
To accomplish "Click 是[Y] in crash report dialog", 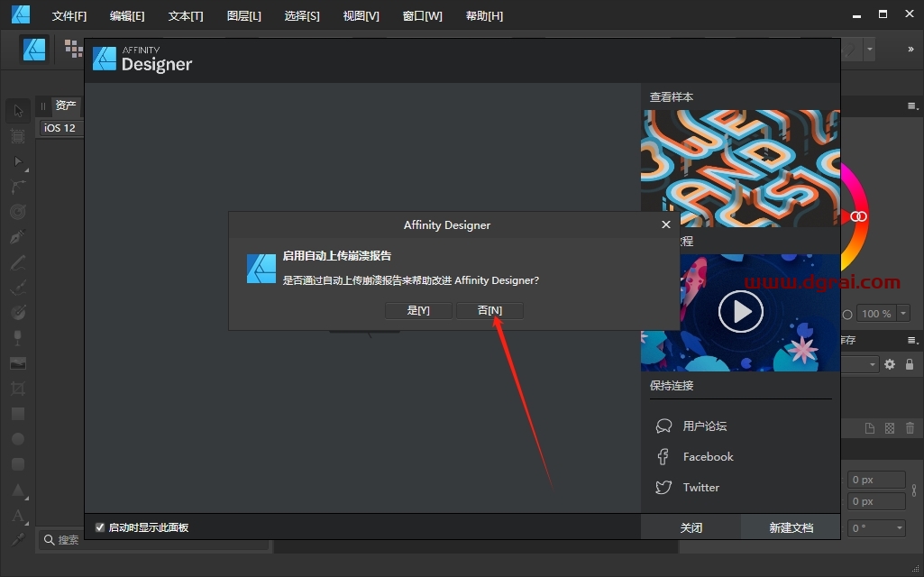I will (418, 311).
